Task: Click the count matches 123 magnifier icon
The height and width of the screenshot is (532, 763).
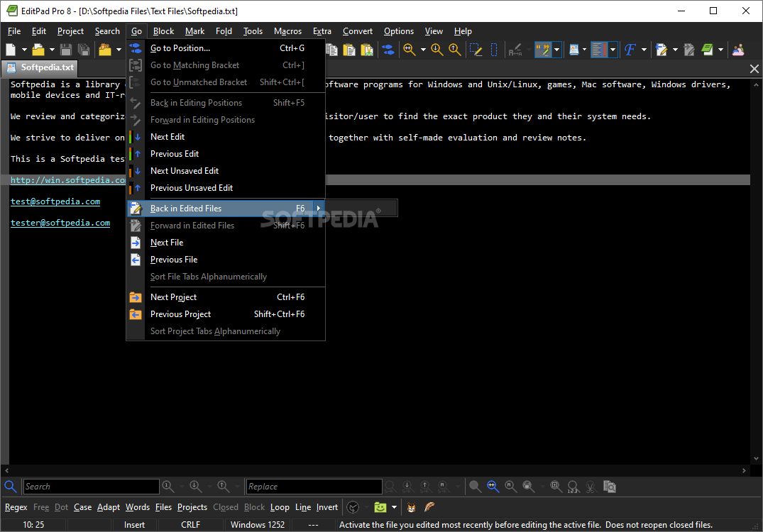Action: 573,487
